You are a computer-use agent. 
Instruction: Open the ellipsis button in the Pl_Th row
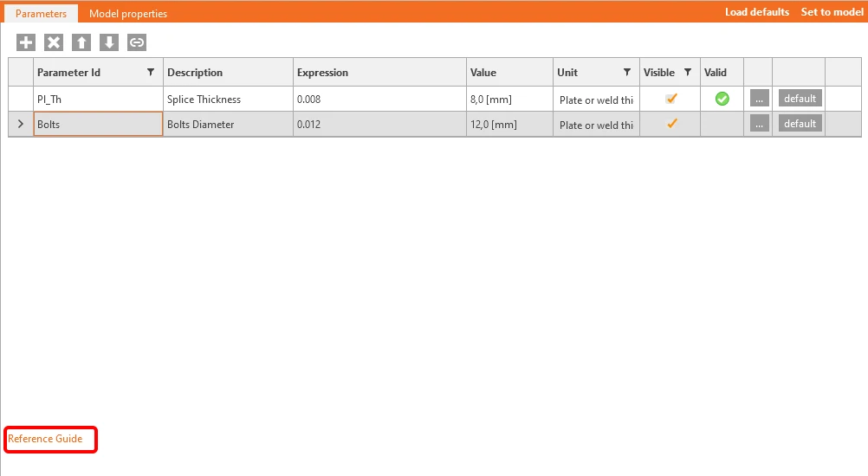pos(759,99)
